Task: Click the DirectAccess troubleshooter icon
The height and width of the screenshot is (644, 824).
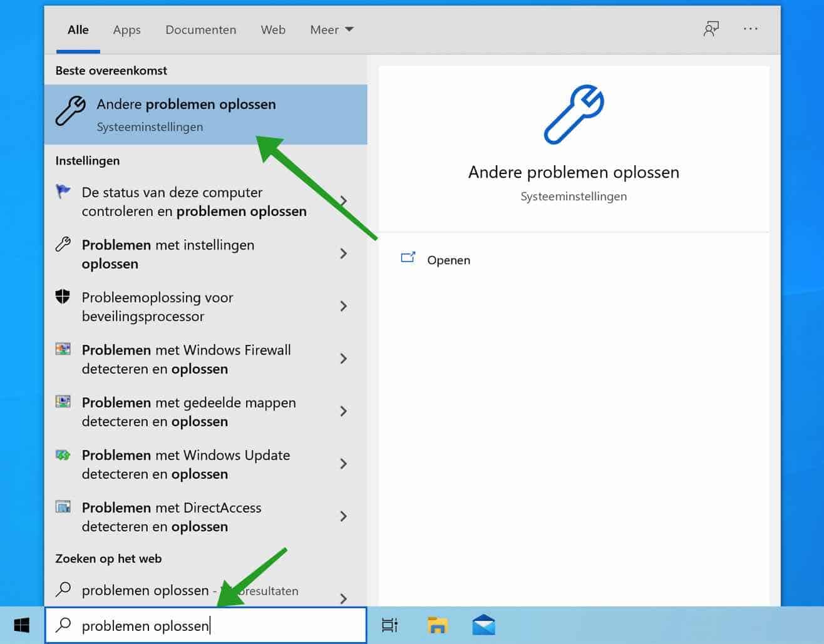Action: pyautogui.click(x=63, y=506)
